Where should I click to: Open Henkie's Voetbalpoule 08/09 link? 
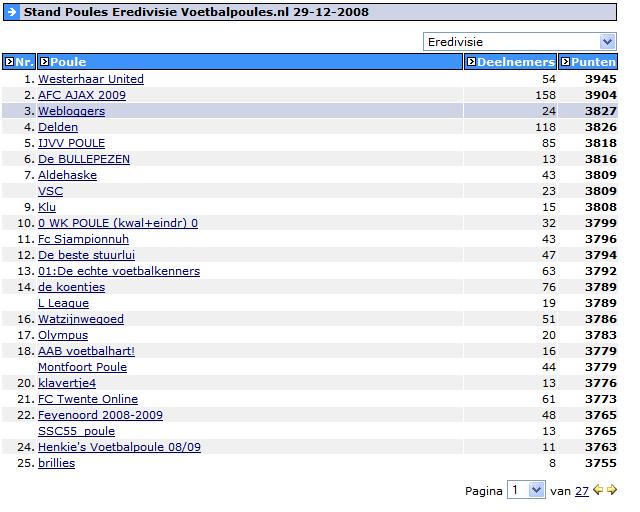[119, 447]
